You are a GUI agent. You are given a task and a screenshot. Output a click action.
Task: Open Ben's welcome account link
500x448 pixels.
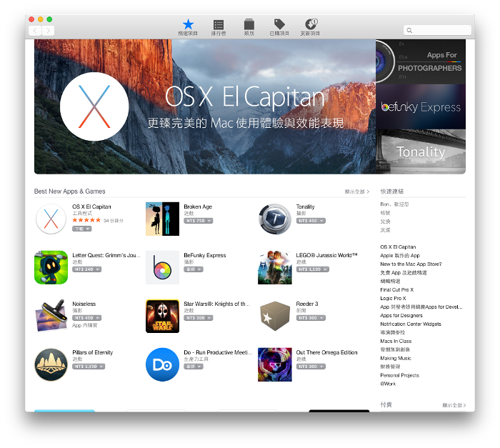tap(394, 204)
